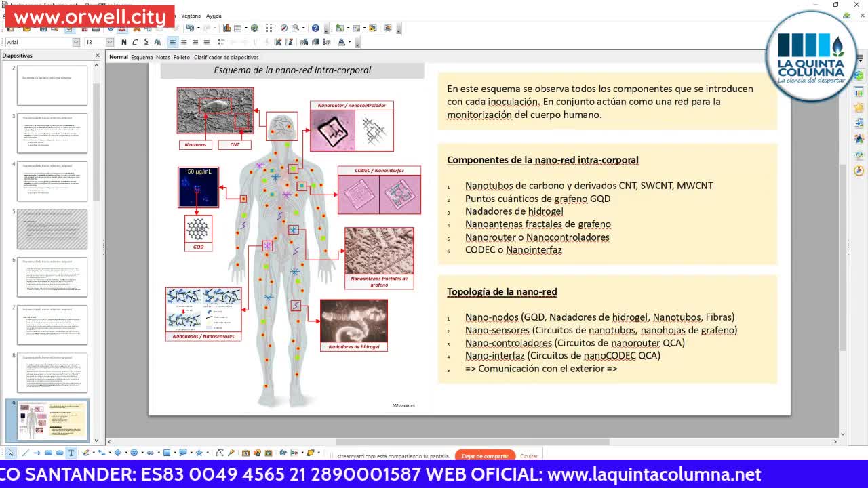The height and width of the screenshot is (488, 868).
Task: Open the Arial font name dropdown
Action: point(76,42)
